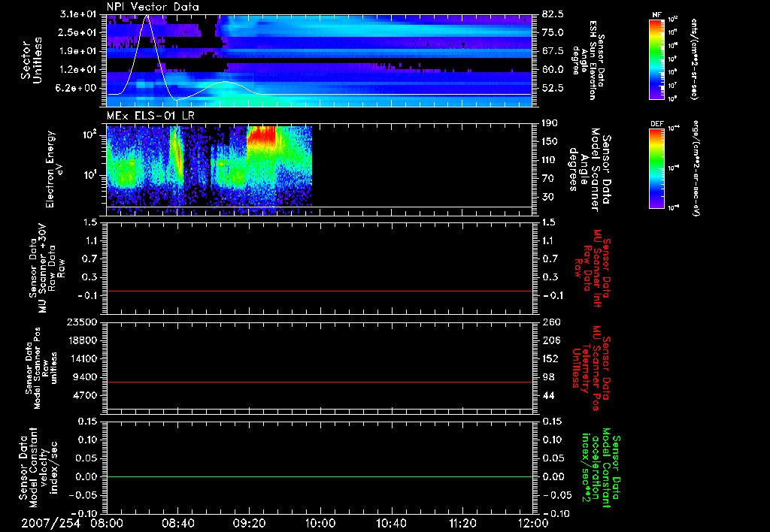Screen dimensions: 770x532
Task: Click the Model Scanner Pos Raw unitless label
Action: click(41, 368)
